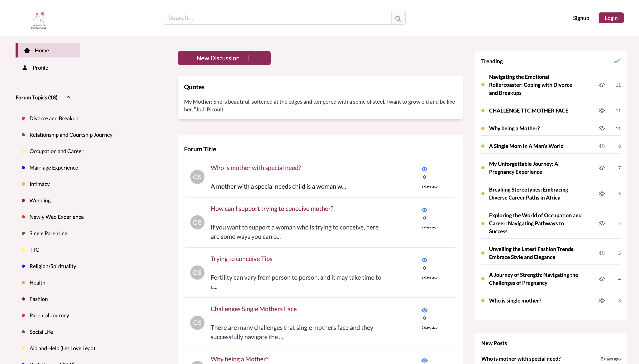Collapse the Forum Topics (18) list
Viewport: 639px width, 364px height.
click(68, 97)
